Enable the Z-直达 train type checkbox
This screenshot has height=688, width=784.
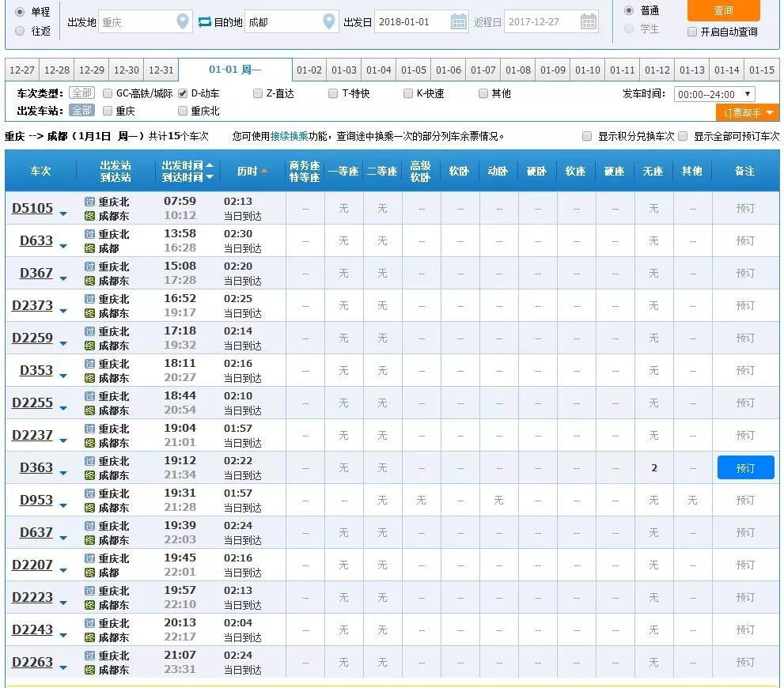pyautogui.click(x=257, y=93)
